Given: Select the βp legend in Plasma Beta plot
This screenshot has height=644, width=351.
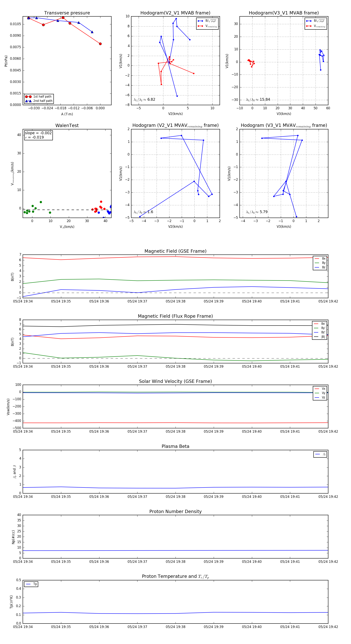Looking at the screenshot, I should pos(320,454).
